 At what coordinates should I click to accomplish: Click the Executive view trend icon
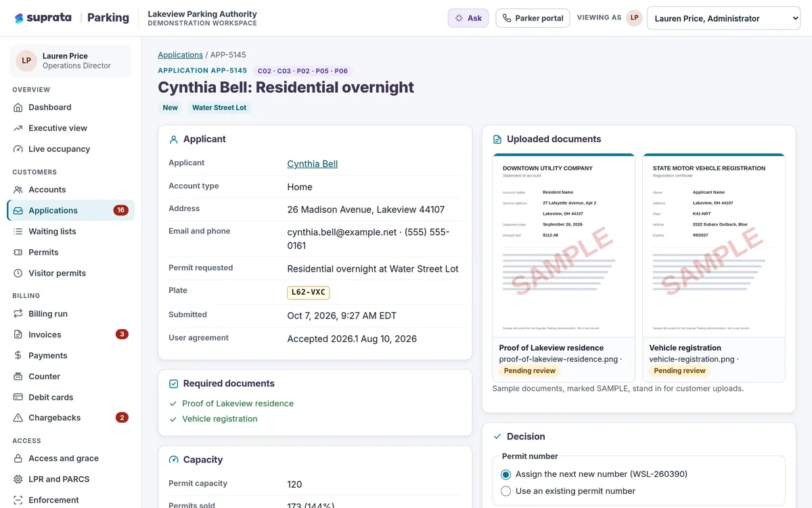pyautogui.click(x=18, y=128)
